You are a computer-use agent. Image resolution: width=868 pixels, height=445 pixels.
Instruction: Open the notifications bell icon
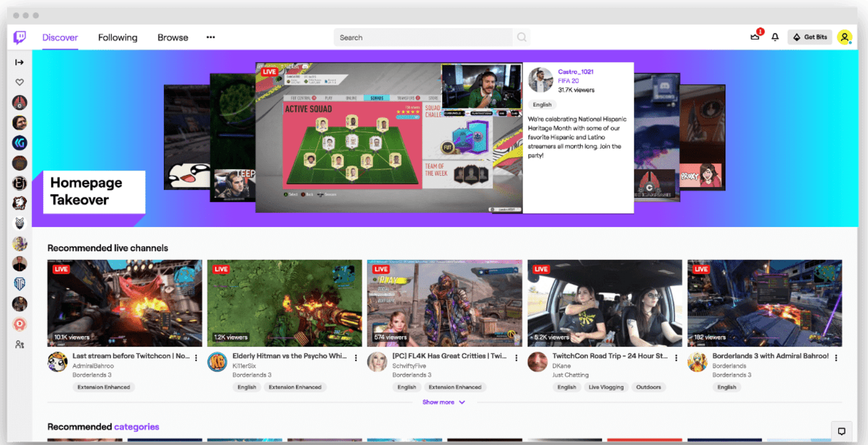tap(775, 37)
